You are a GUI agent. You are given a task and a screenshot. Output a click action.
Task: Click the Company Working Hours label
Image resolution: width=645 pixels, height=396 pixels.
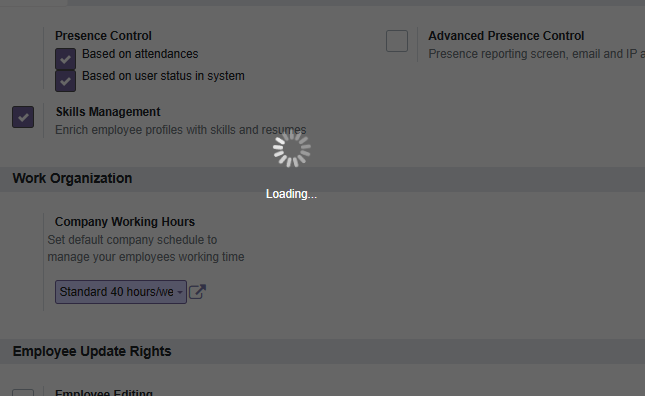[x=125, y=222]
